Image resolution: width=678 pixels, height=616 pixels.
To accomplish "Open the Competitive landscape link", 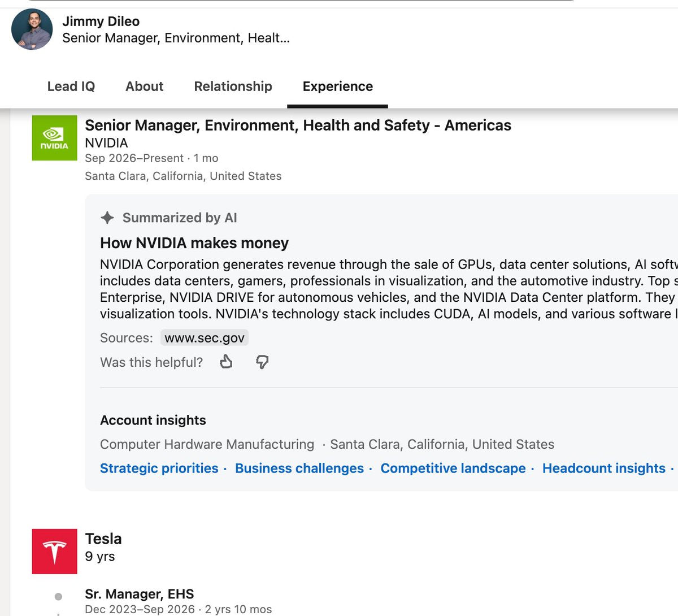I will 453,468.
